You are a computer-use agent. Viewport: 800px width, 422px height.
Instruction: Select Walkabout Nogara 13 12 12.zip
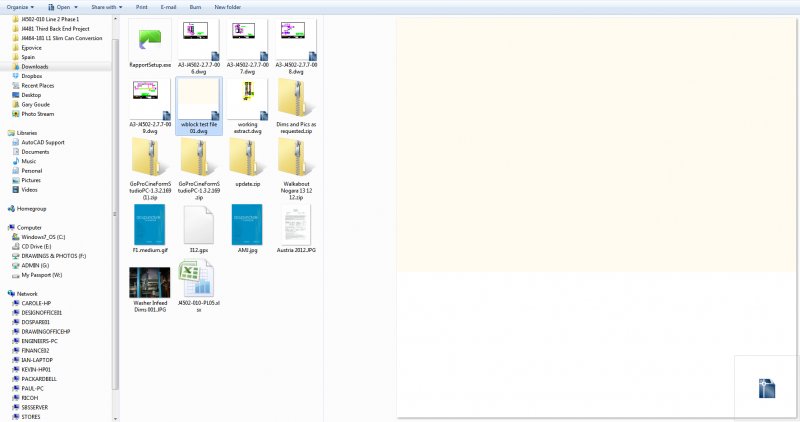pos(296,169)
